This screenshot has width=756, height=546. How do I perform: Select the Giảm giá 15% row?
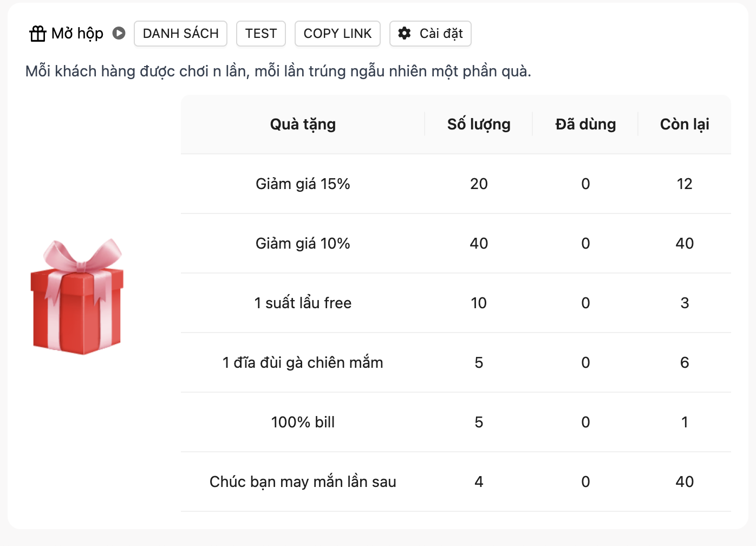pyautogui.click(x=303, y=184)
